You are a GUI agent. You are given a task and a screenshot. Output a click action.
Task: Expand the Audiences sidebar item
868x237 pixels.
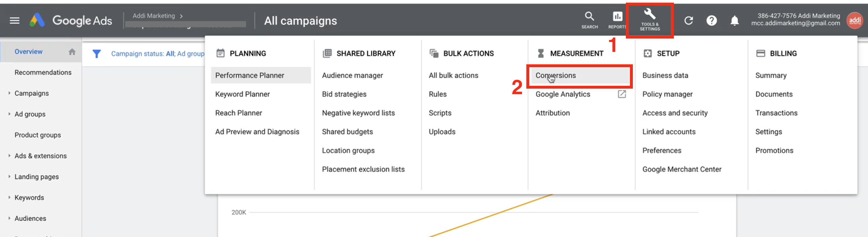tap(9, 218)
